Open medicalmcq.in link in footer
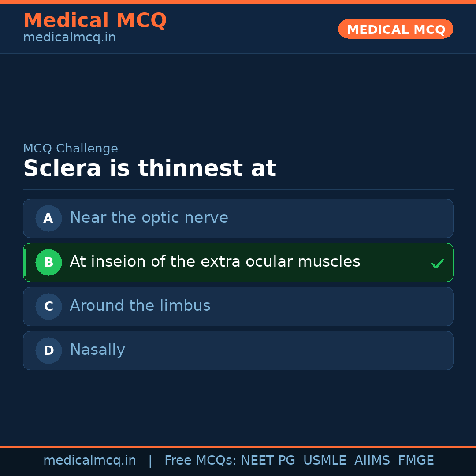Screen dimensions: 476x476 click(89, 461)
